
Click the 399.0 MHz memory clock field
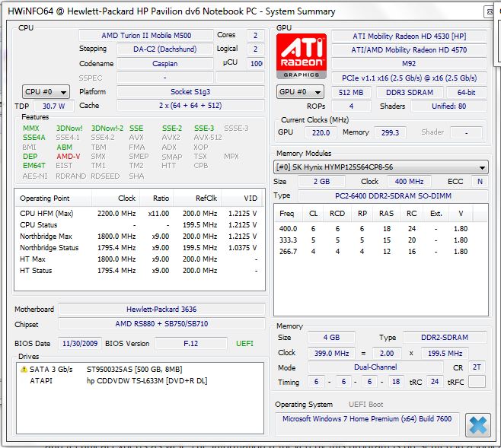[x=331, y=353]
